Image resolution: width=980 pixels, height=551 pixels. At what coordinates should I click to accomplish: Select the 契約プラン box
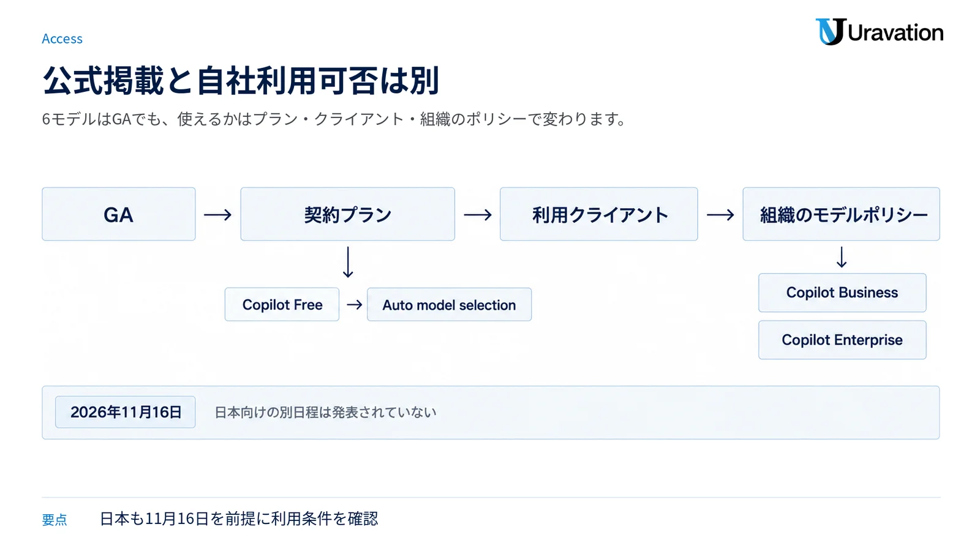[348, 214]
